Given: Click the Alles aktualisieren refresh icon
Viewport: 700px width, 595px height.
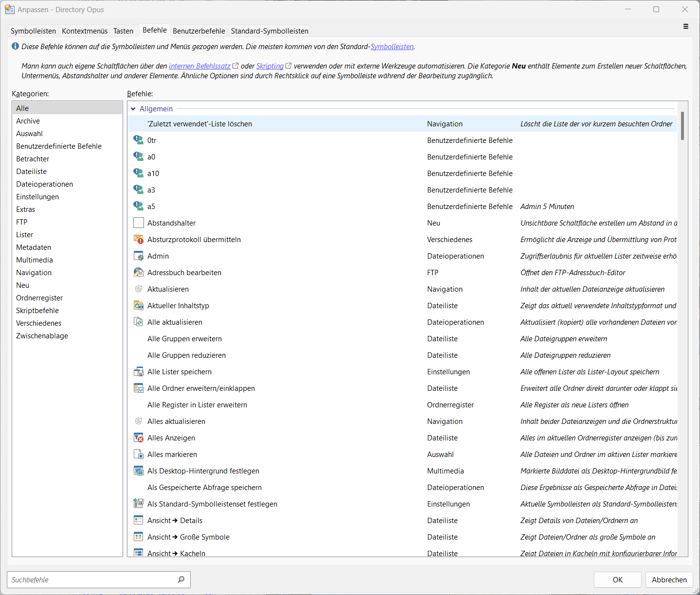Looking at the screenshot, I should click(139, 421).
